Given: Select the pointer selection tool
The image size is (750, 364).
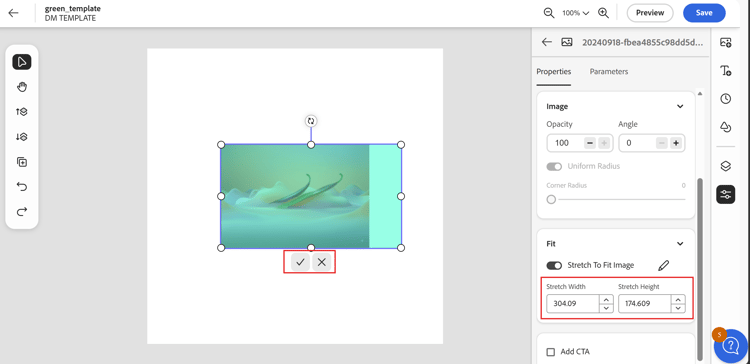Looking at the screenshot, I should [22, 62].
